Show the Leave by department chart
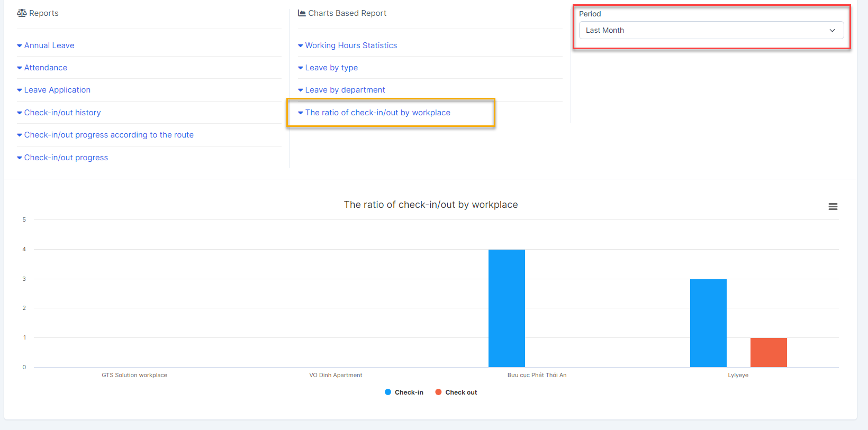 tap(345, 90)
